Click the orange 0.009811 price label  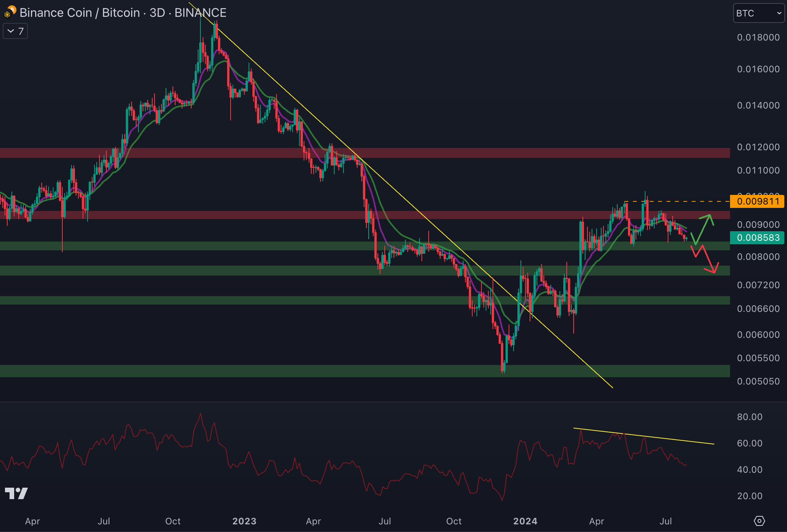click(x=757, y=201)
